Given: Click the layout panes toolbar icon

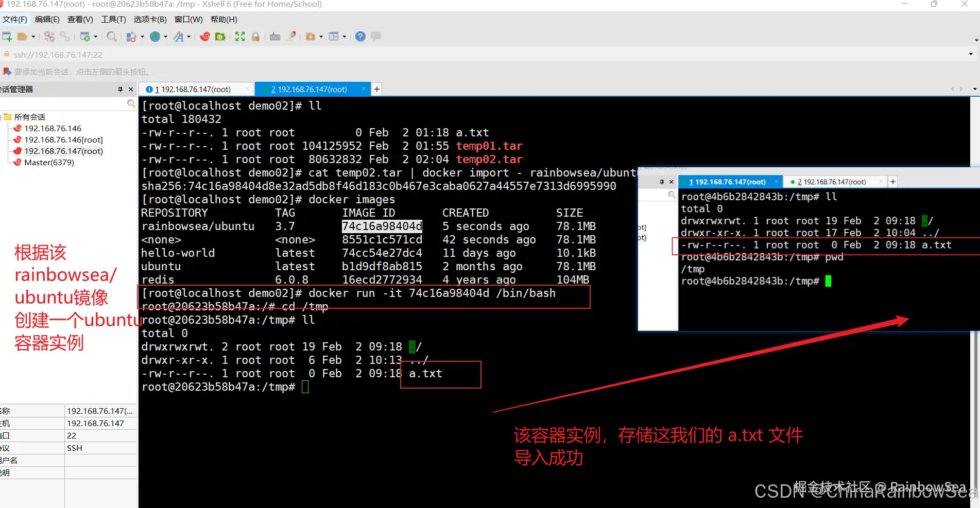Looking at the screenshot, I should 334,37.
